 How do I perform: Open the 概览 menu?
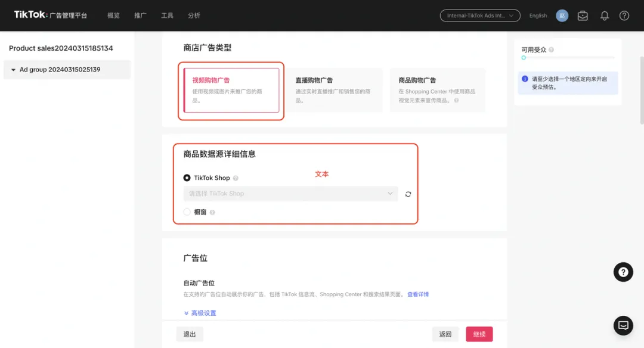[x=113, y=15]
